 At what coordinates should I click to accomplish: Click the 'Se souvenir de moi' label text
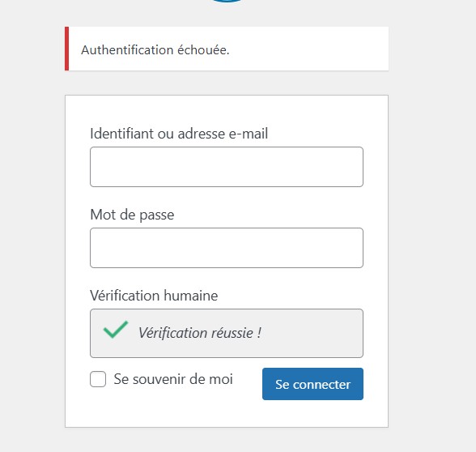point(173,379)
